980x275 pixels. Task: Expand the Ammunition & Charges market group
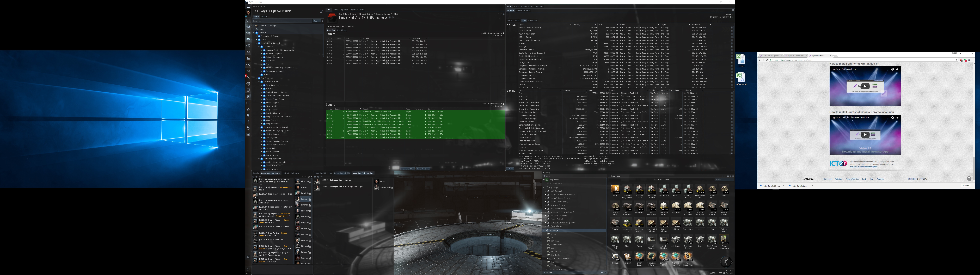click(254, 25)
